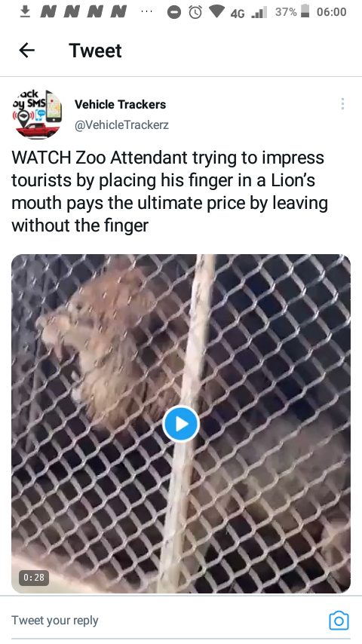Go back using the arrow icon
Viewport: 362px width, 644px height.
click(x=26, y=51)
